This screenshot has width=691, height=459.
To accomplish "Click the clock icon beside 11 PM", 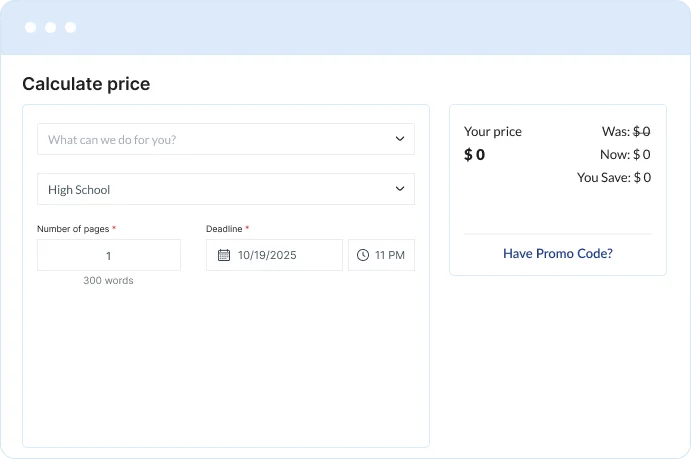I will (x=363, y=255).
